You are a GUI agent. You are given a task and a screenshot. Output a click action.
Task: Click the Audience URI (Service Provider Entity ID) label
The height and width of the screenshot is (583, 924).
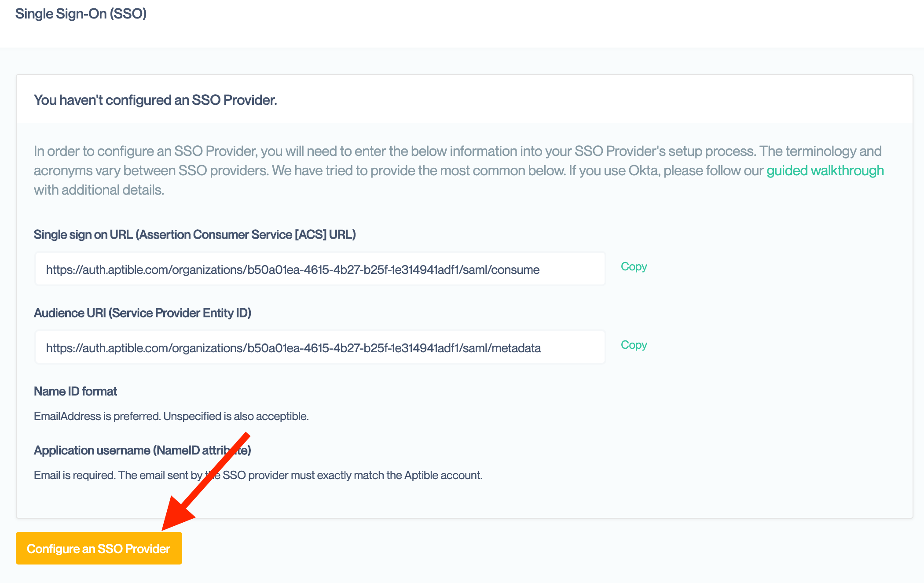142,313
